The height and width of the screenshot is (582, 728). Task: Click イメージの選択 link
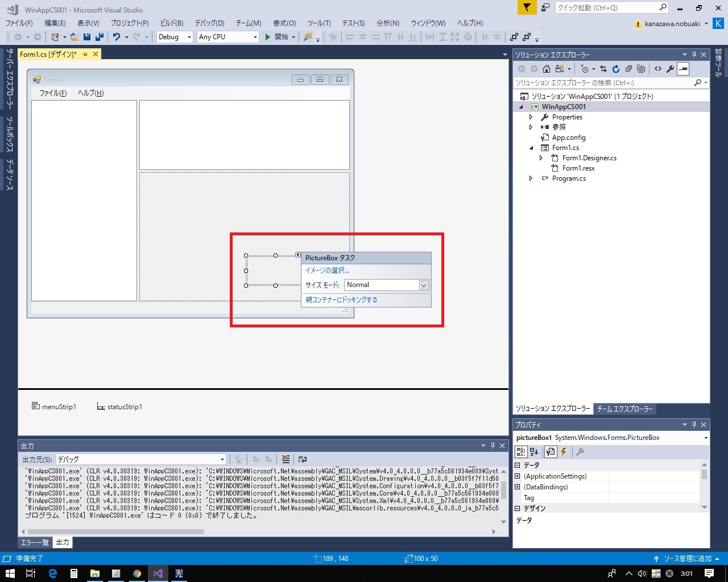coord(328,271)
